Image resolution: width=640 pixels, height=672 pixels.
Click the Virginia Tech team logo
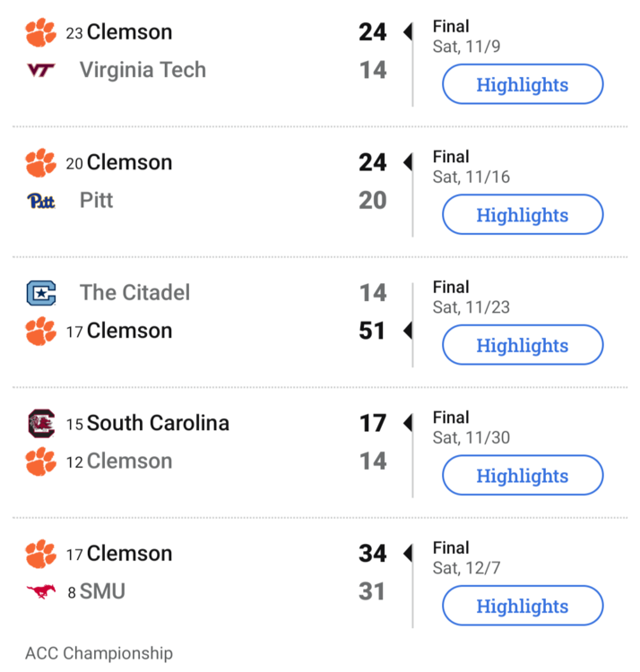(x=41, y=70)
